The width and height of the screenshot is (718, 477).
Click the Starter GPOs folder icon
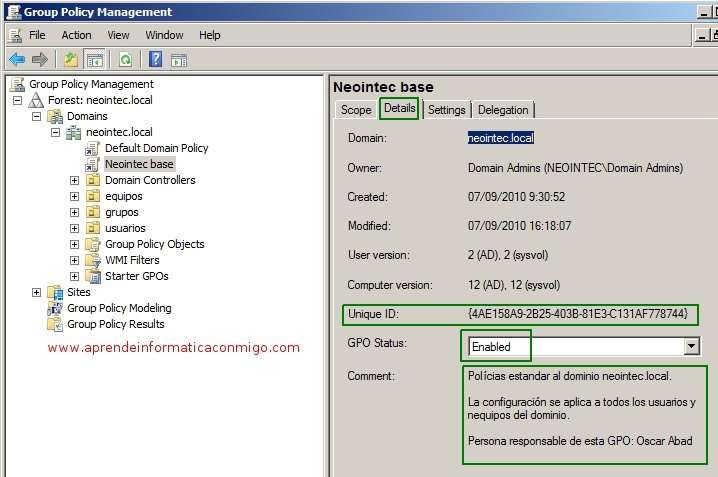pyautogui.click(x=93, y=276)
